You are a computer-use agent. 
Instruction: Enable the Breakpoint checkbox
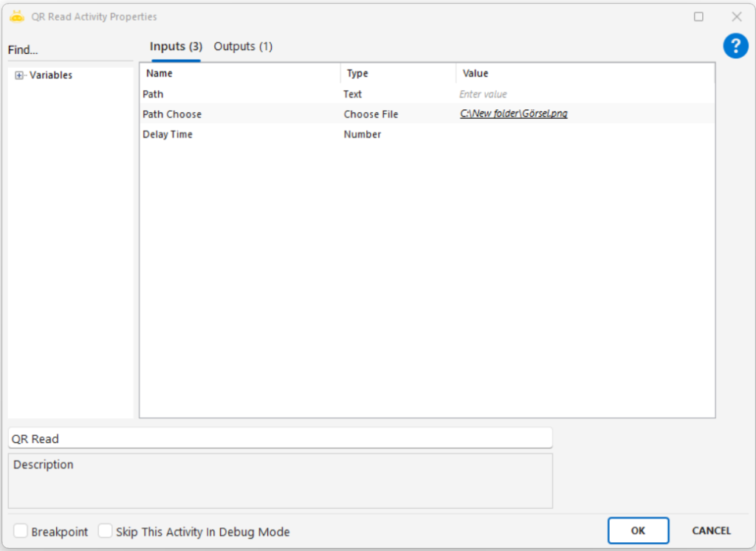tap(21, 531)
